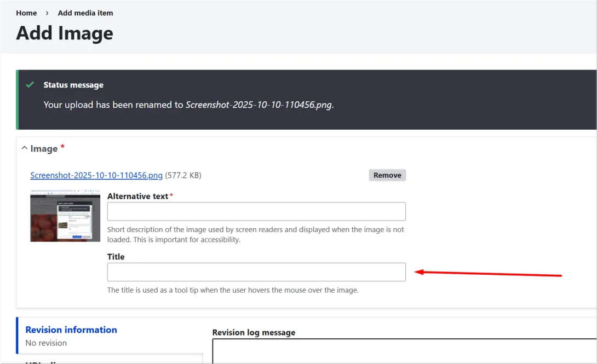The height and width of the screenshot is (364, 597).
Task: Remove the uploaded image file
Action: 387,175
